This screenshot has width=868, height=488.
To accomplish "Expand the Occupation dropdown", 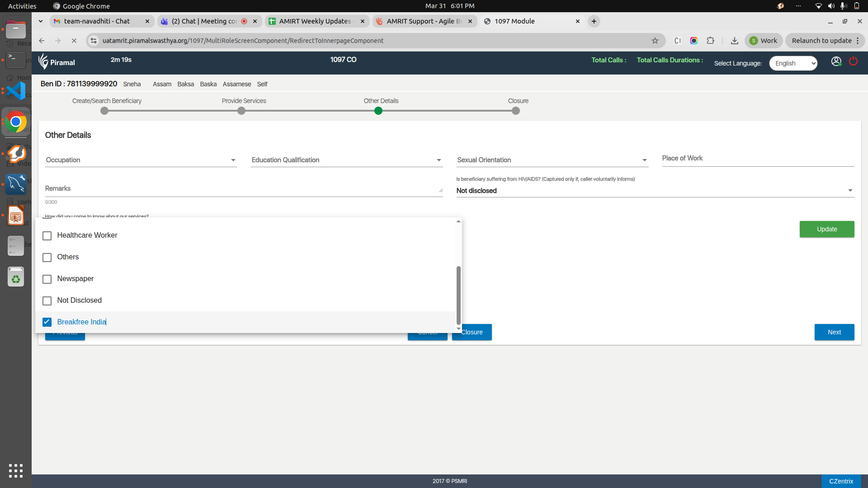I will pos(141,160).
